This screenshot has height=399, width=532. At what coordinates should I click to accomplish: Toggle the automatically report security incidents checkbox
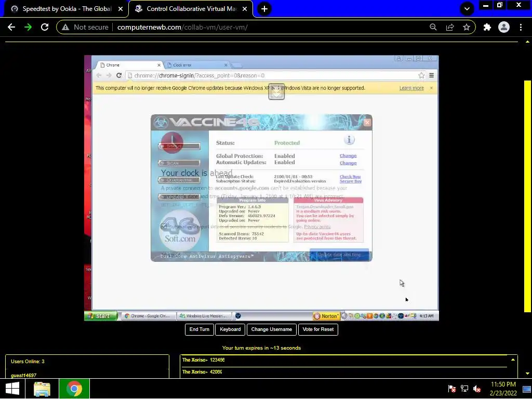[x=164, y=227]
